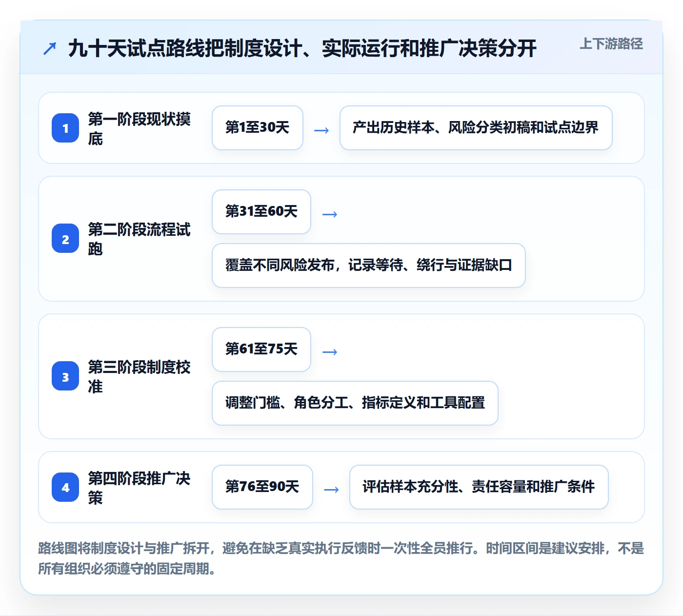The image size is (683, 616).
Task: Select the 第四阶段推广决策 stage label
Action: point(140,487)
